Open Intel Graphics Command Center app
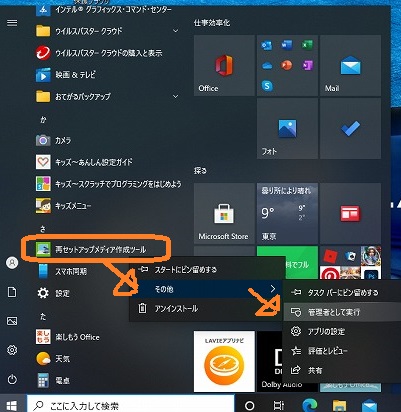 click(103, 9)
